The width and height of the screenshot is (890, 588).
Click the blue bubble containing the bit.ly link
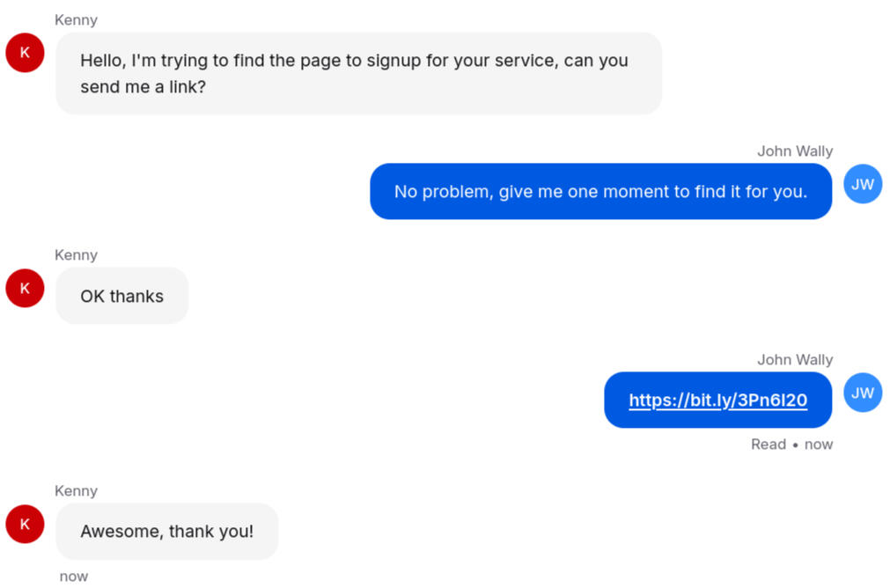[718, 400]
